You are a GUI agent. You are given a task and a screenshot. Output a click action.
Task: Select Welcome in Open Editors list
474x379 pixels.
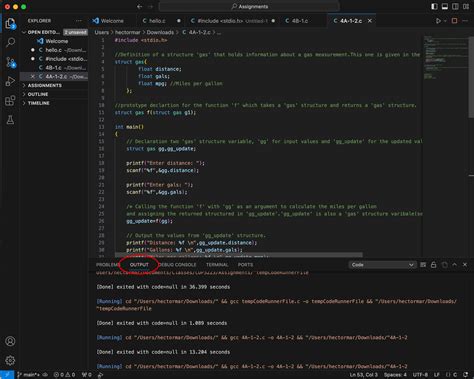point(54,41)
